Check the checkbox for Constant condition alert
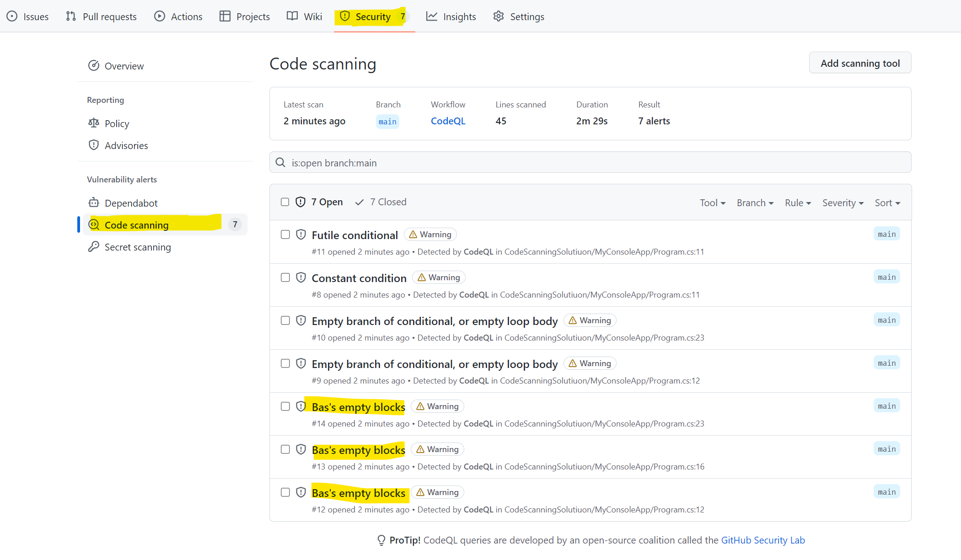961x560 pixels. pyautogui.click(x=285, y=277)
